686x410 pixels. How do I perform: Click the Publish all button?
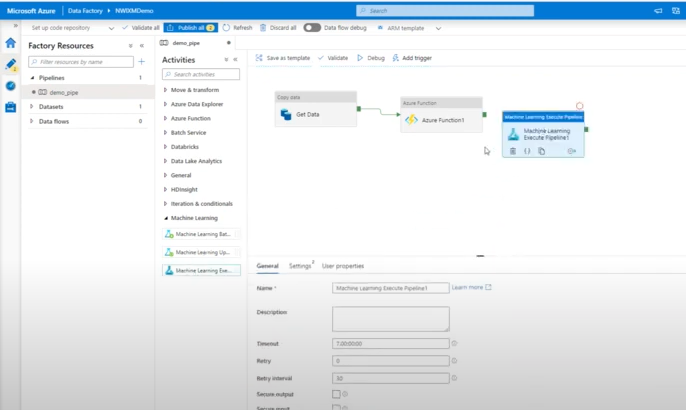click(191, 28)
